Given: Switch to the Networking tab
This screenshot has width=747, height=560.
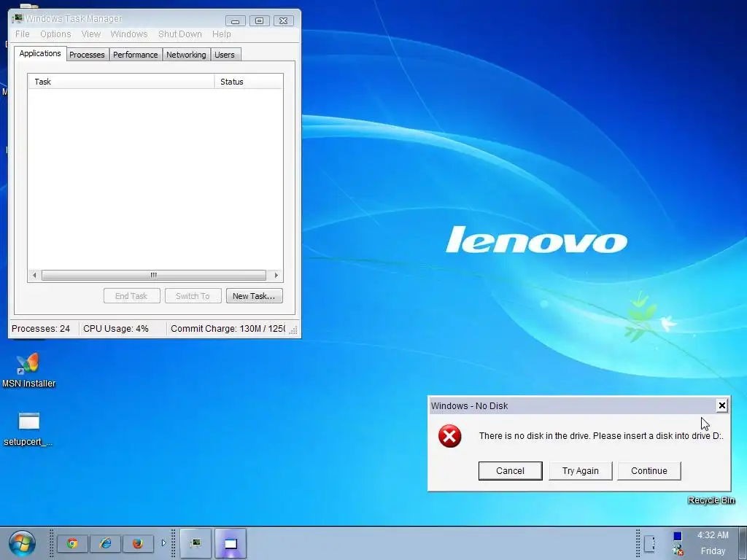Looking at the screenshot, I should pyautogui.click(x=186, y=55).
